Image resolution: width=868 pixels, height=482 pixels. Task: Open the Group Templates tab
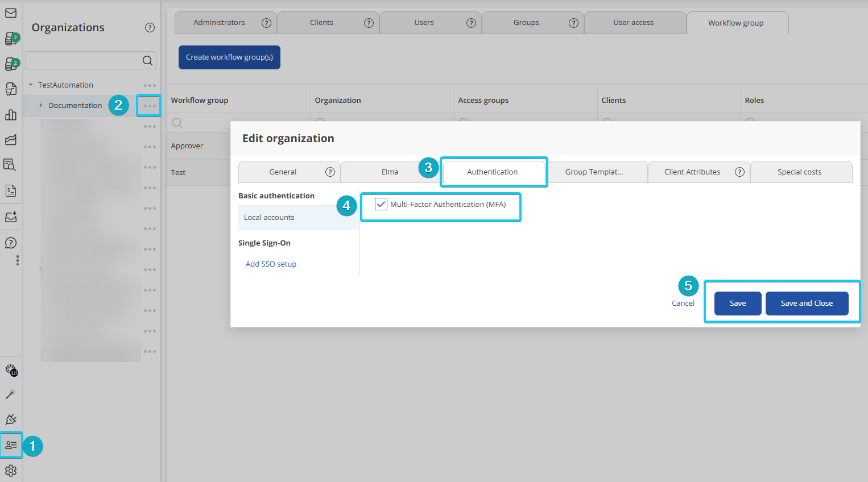point(596,172)
